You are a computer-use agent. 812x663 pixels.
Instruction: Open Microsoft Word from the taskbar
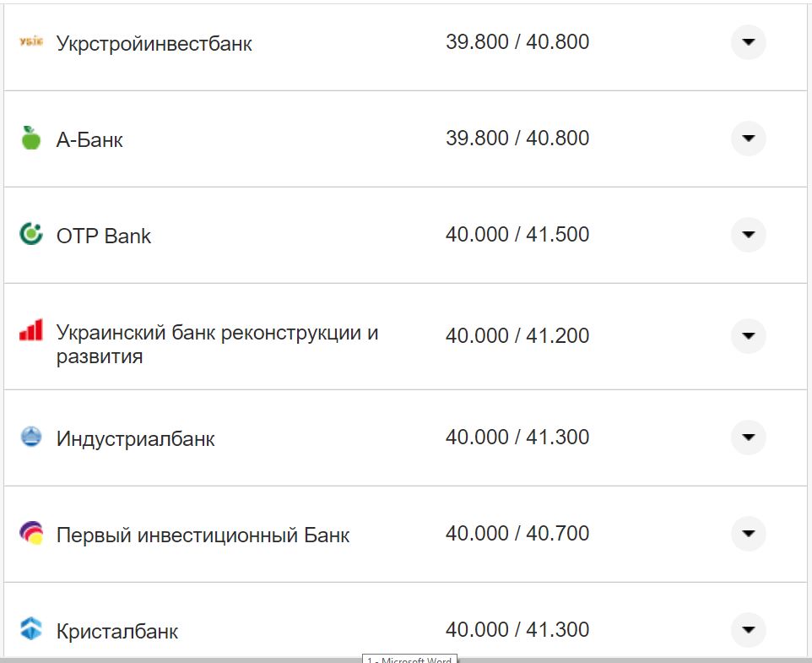click(409, 659)
